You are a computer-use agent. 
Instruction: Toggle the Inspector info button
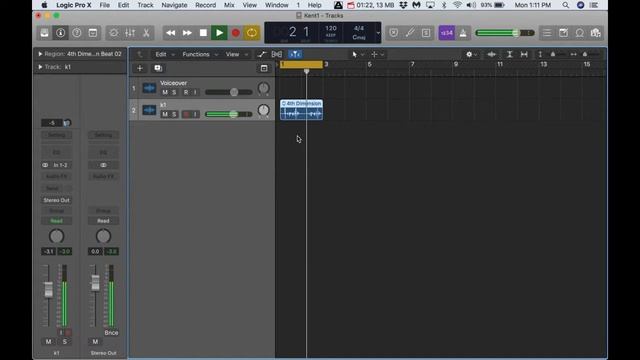coord(60,33)
